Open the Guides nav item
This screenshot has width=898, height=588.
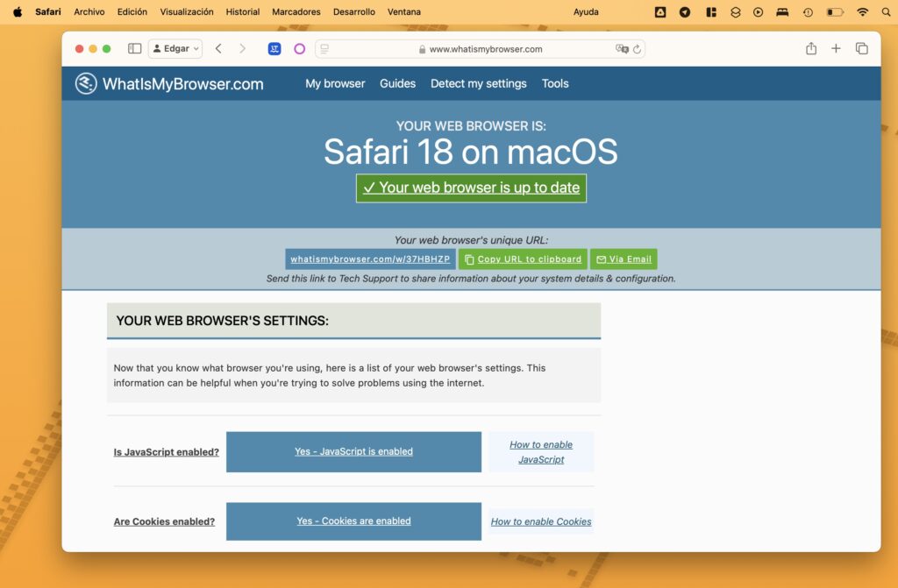[x=397, y=83]
